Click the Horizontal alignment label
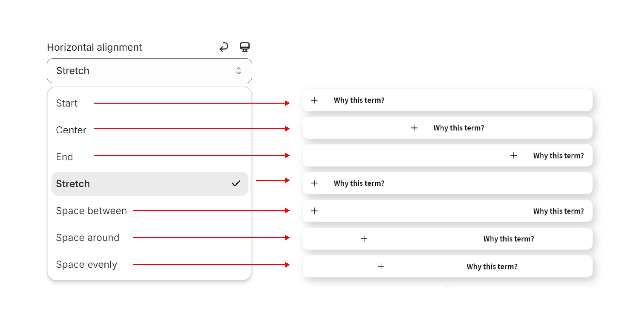Image resolution: width=644 pixels, height=332 pixels. point(94,47)
